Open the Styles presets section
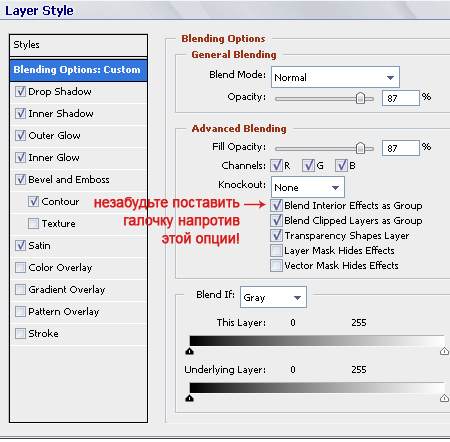450x442 pixels. pos(79,45)
